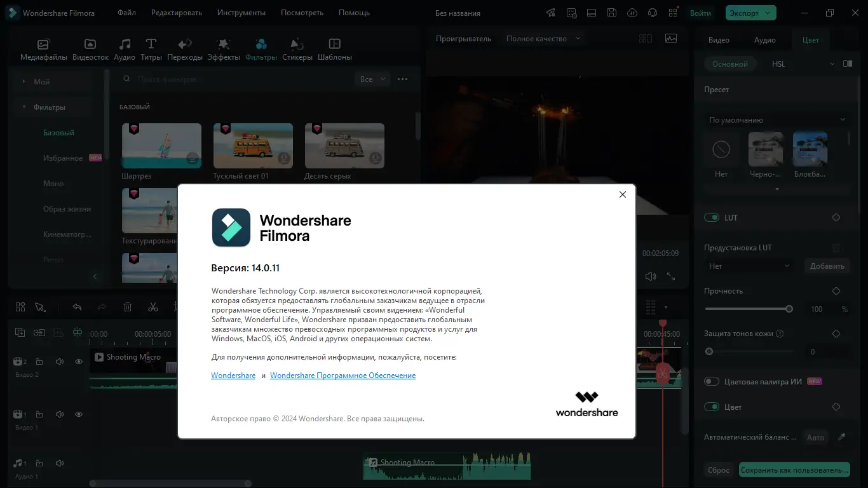Open the Видеосток stock video tab
Screen dimensions: 868x488
click(x=90, y=50)
